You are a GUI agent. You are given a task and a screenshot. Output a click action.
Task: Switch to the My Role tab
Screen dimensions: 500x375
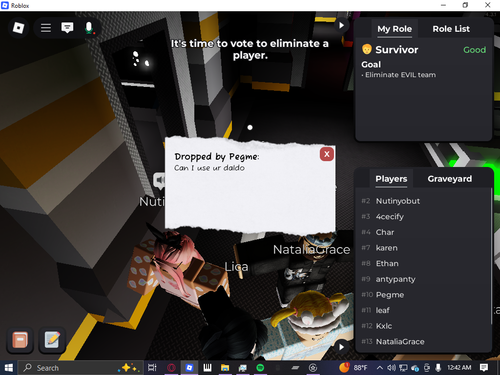394,29
